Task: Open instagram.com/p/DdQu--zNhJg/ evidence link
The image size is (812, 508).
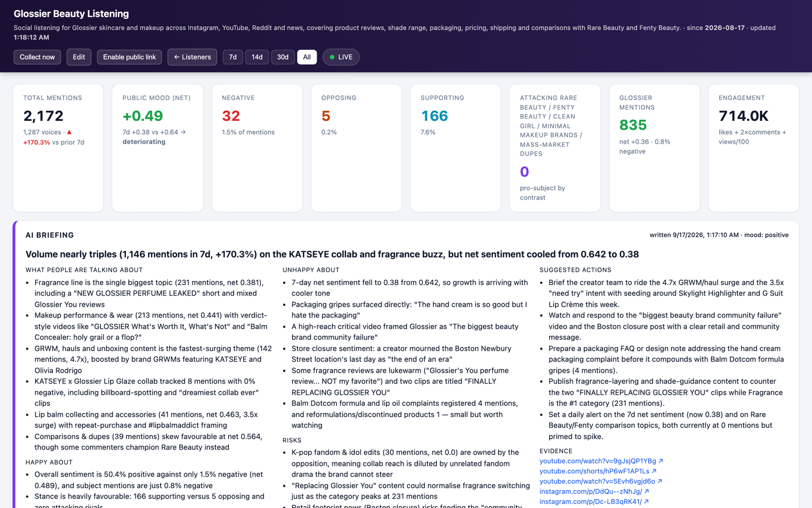Action: [594, 491]
